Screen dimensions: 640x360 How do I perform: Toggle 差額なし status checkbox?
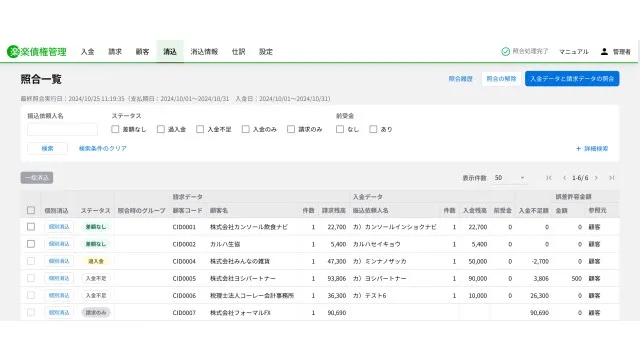[115, 129]
